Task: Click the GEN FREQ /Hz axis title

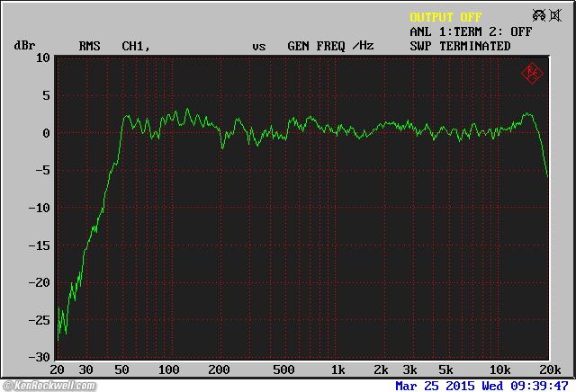Action: (330, 46)
